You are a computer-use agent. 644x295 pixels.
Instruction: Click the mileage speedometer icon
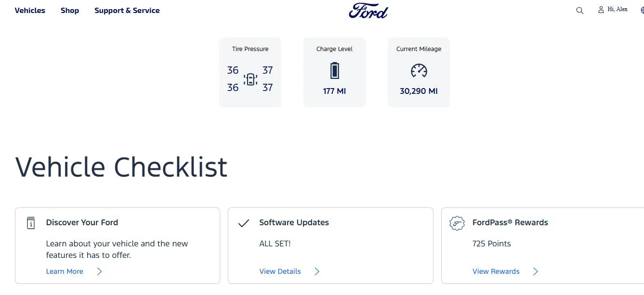[x=419, y=71]
